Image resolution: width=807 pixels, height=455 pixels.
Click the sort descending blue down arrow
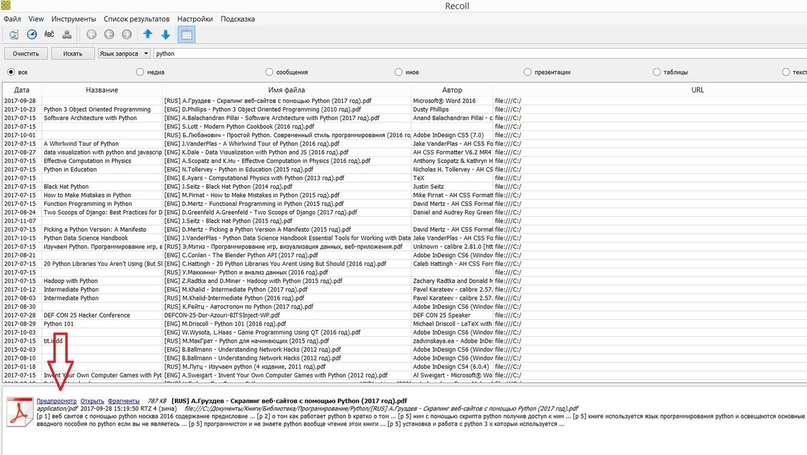click(x=165, y=35)
